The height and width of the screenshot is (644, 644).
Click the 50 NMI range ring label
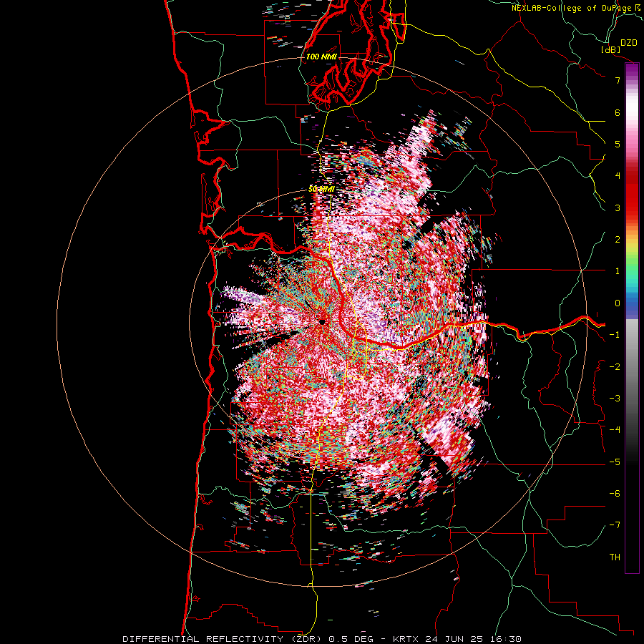(x=321, y=190)
